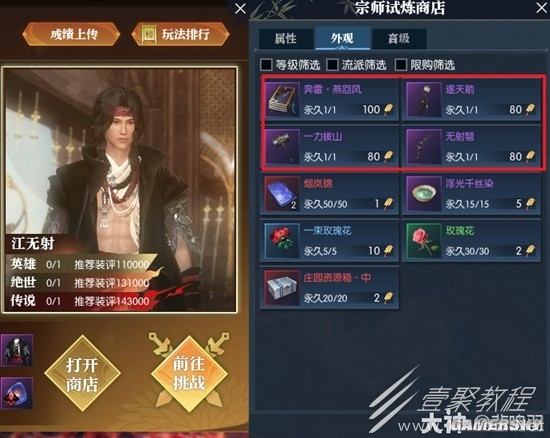The height and width of the screenshot is (438, 550).
Task: Switch to the 属性 tab
Action: click(x=286, y=38)
